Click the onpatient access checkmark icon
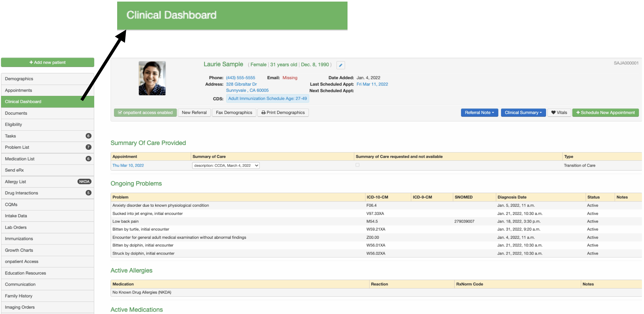 point(119,112)
